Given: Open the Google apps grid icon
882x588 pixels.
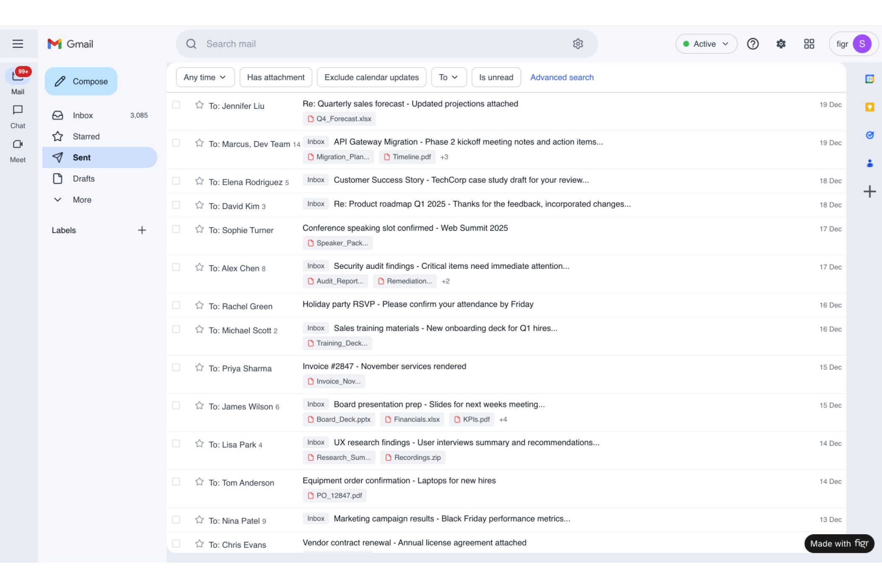Looking at the screenshot, I should click(x=809, y=44).
